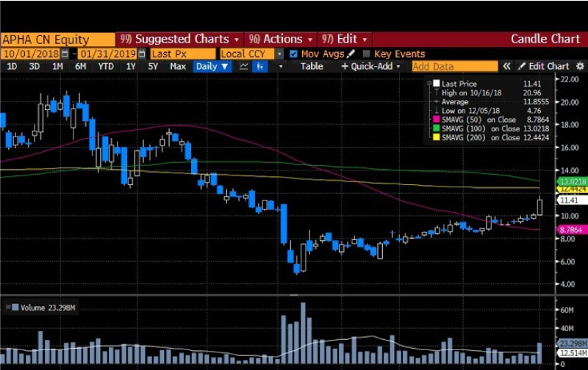Open the end date calendar picker
The height and width of the screenshot is (370, 588).
pos(141,54)
